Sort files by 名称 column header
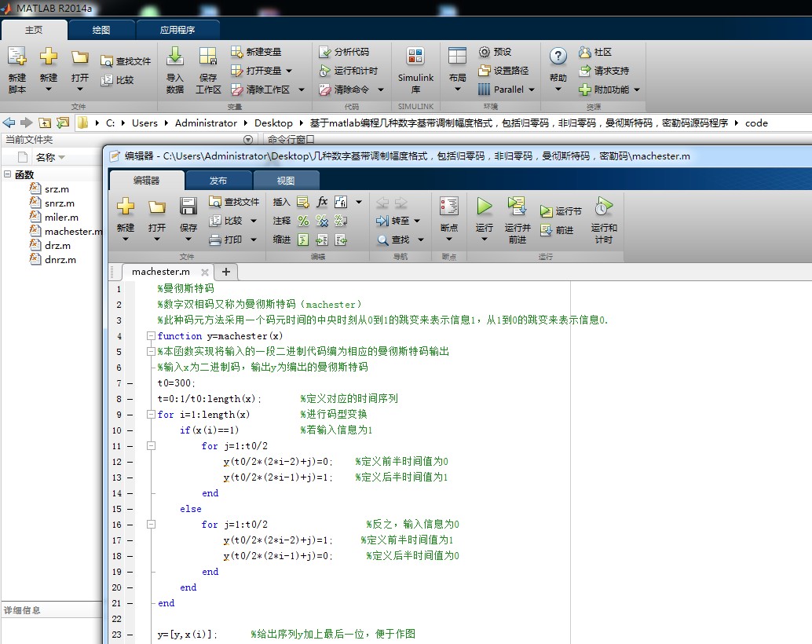Image resolution: width=812 pixels, height=644 pixels. tap(49, 157)
